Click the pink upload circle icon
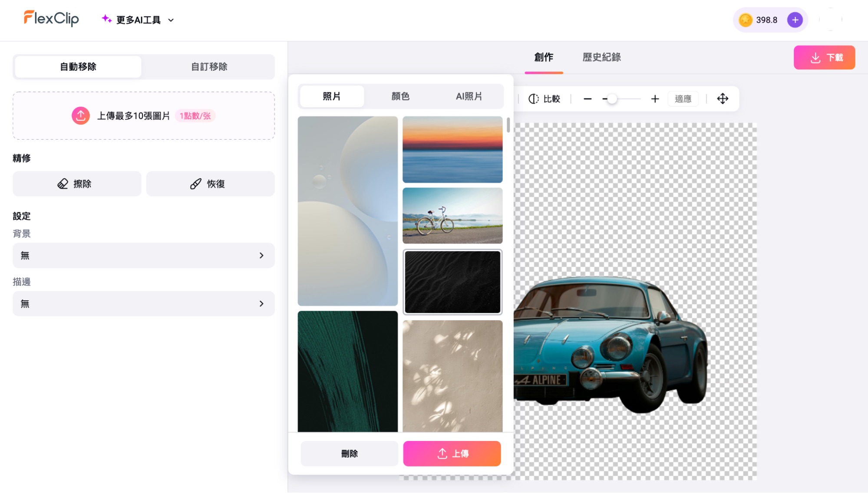The height and width of the screenshot is (493, 868). coord(81,116)
